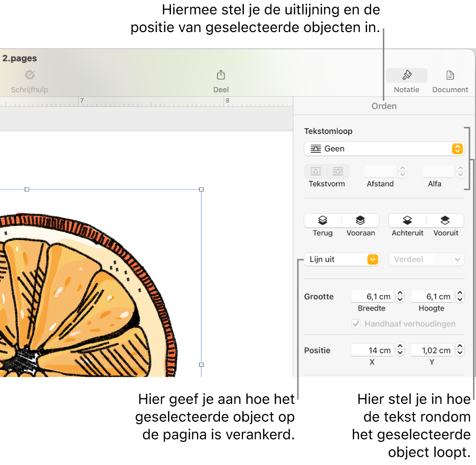Open the Verdeel distribute dropdown
This screenshot has height=465, width=476.
[426, 259]
